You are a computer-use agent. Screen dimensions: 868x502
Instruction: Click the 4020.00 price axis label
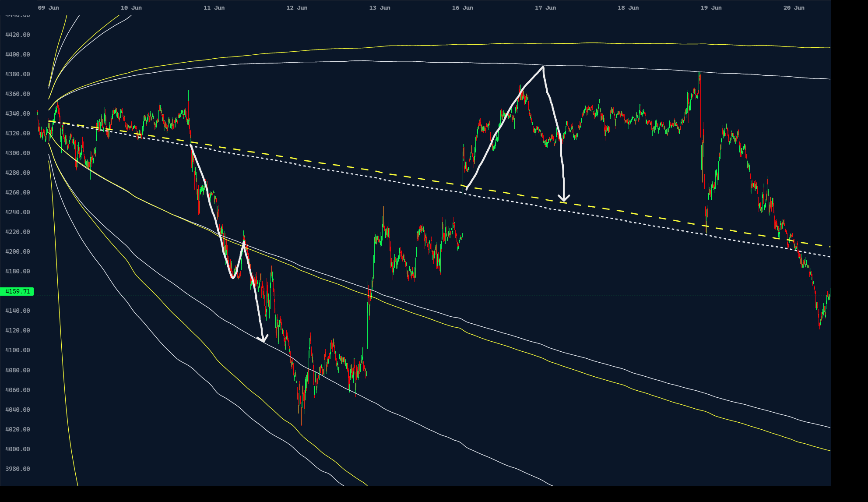click(x=18, y=429)
